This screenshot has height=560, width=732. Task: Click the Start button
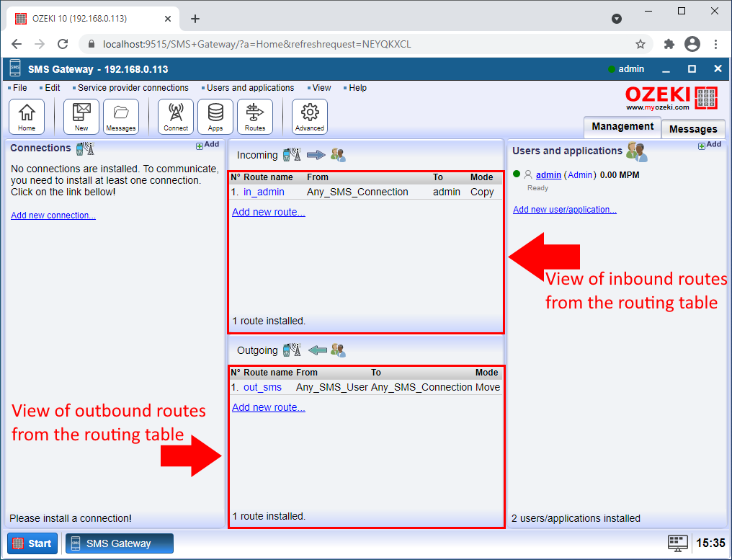coord(32,543)
